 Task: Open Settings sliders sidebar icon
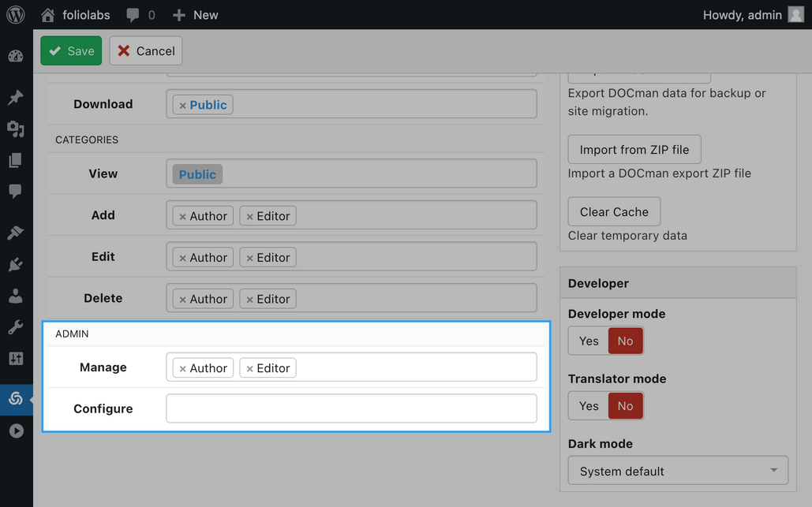[x=16, y=358]
